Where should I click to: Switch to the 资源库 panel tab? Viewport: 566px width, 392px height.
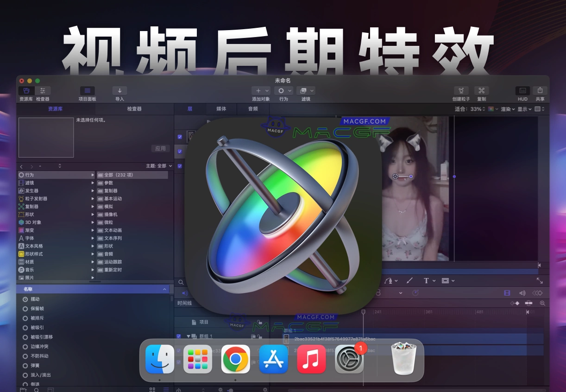(56, 109)
